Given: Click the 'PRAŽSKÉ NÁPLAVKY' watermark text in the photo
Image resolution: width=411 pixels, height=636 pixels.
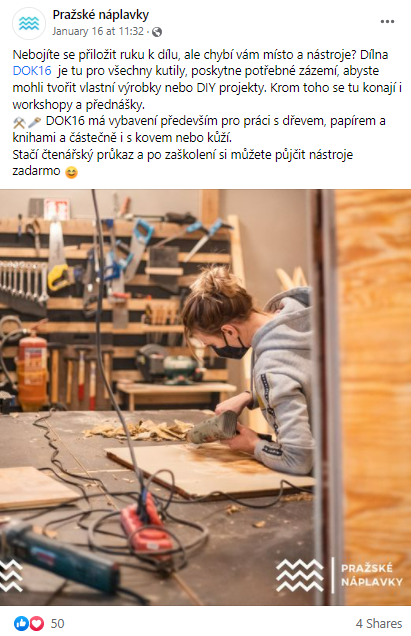Looking at the screenshot, I should pos(371,575).
